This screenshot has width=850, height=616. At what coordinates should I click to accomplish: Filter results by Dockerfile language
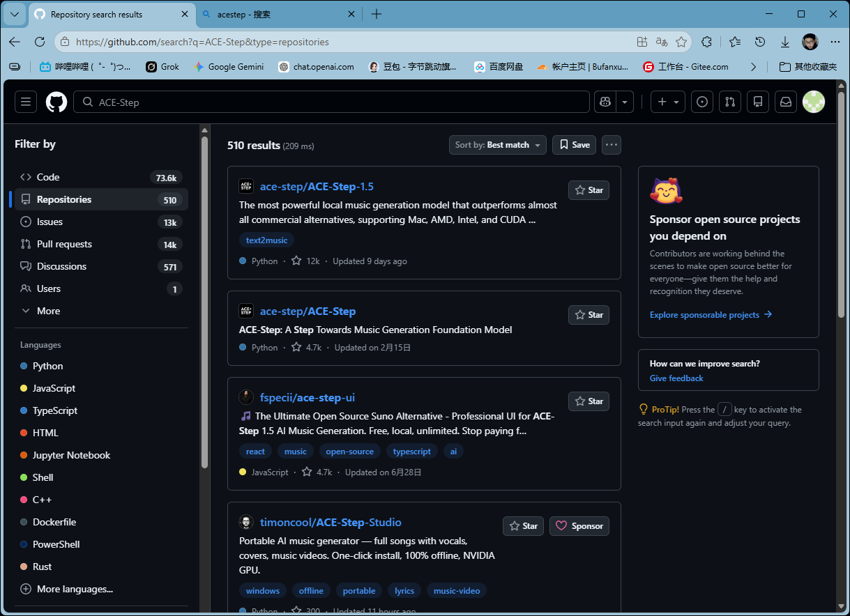[x=101, y=522]
